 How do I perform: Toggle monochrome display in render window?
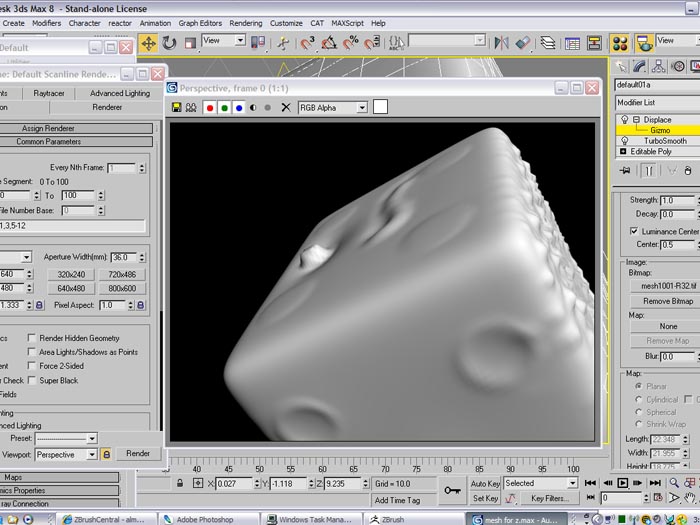tap(267, 108)
